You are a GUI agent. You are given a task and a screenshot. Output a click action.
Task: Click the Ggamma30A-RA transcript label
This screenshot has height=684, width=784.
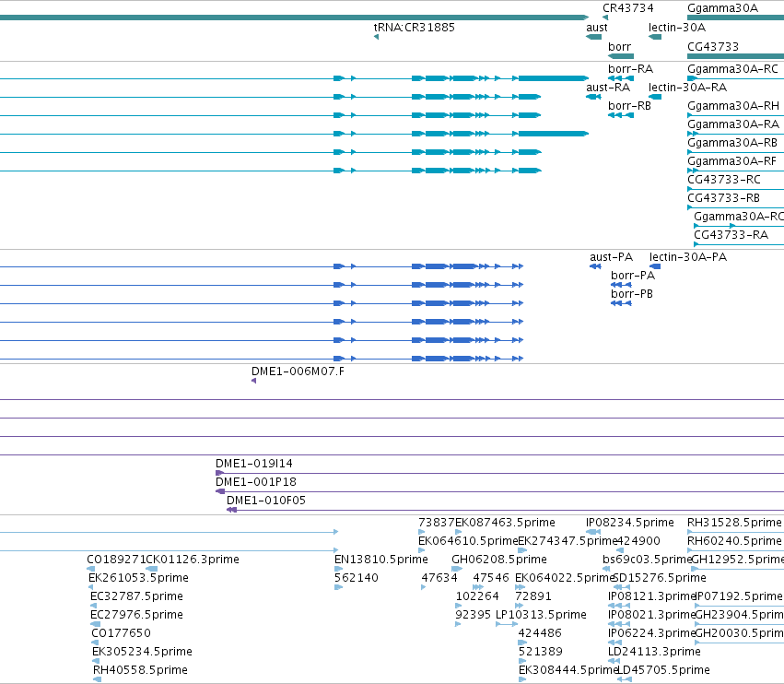(733, 124)
